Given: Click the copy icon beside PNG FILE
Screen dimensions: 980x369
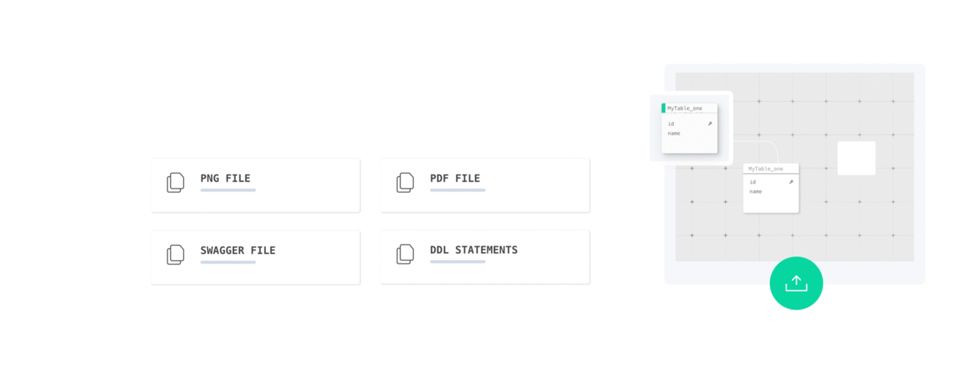Looking at the screenshot, I should click(x=175, y=183).
